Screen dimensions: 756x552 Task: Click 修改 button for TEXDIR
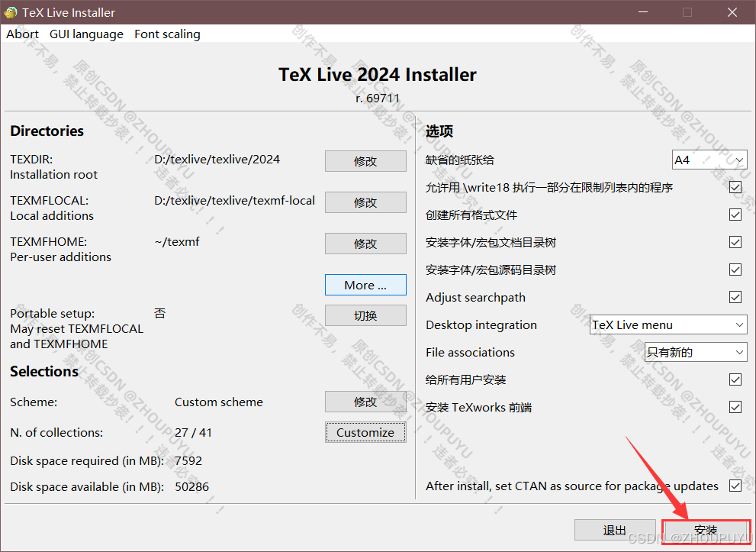(365, 161)
